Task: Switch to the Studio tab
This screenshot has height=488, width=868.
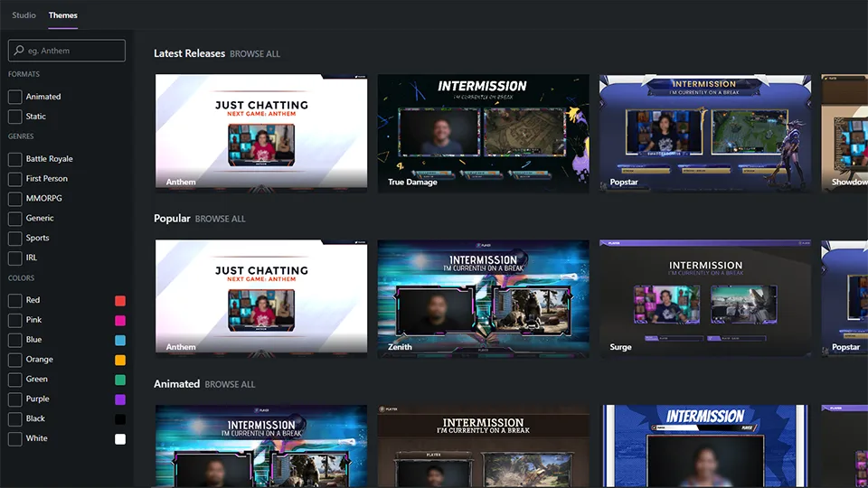Action: click(24, 15)
